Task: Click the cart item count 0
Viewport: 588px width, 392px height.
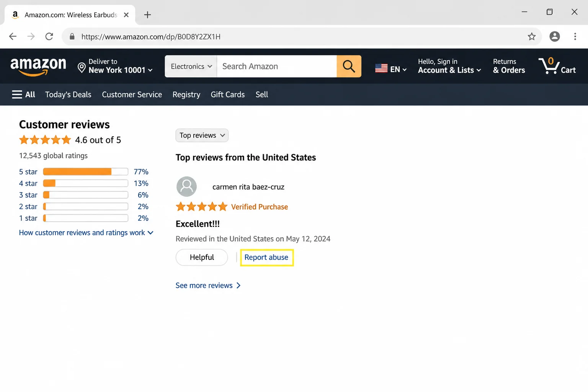Action: coord(551,61)
